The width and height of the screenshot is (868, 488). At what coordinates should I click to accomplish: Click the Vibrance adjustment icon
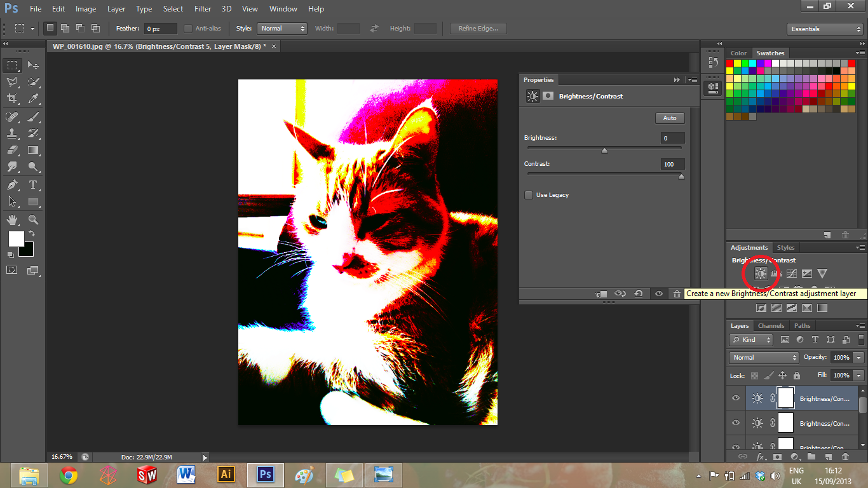pos(822,273)
